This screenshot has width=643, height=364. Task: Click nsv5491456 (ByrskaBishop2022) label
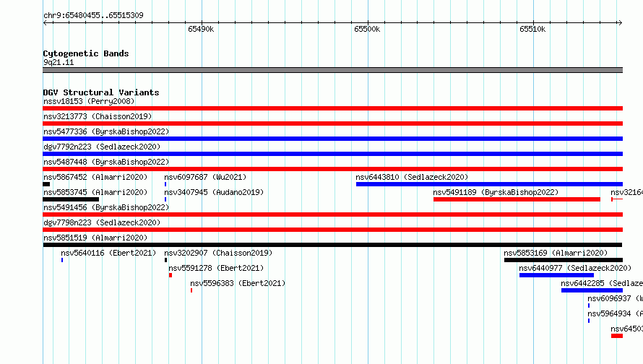106,207
